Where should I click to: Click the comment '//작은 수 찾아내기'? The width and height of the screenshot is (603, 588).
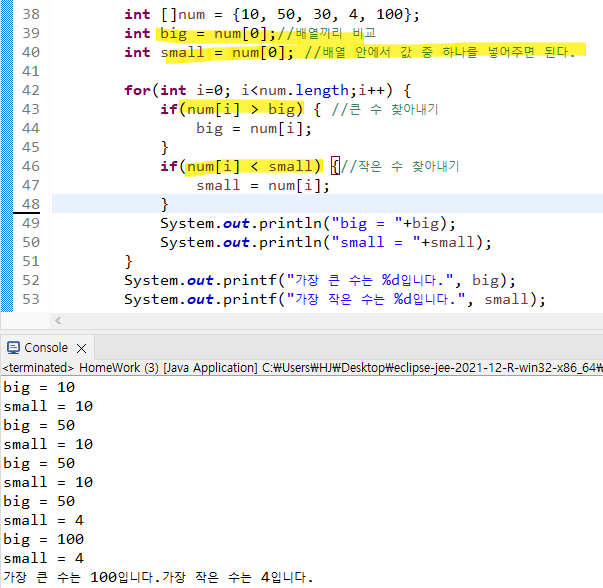(x=400, y=166)
